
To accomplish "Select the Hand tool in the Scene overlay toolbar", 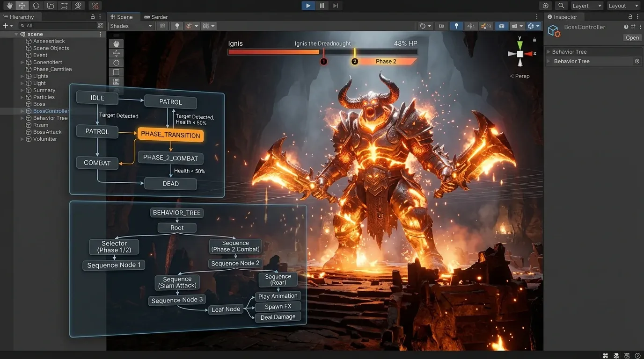I will tap(116, 43).
